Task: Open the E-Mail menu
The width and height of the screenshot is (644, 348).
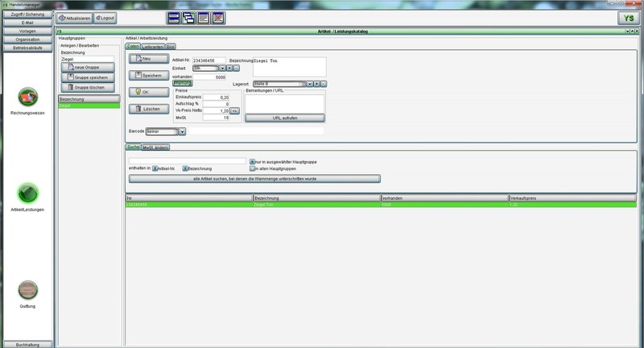Action: coord(28,23)
